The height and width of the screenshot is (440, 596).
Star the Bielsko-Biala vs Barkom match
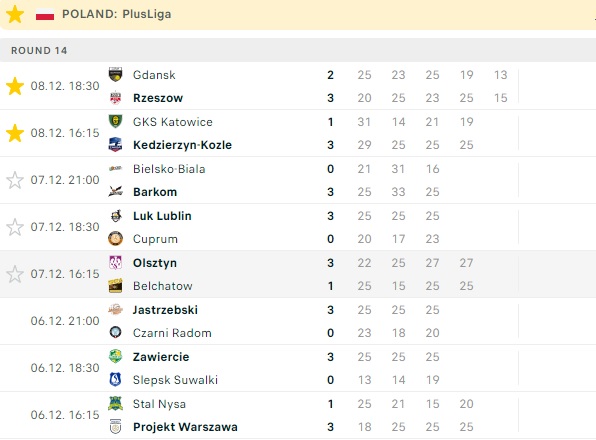click(x=15, y=180)
